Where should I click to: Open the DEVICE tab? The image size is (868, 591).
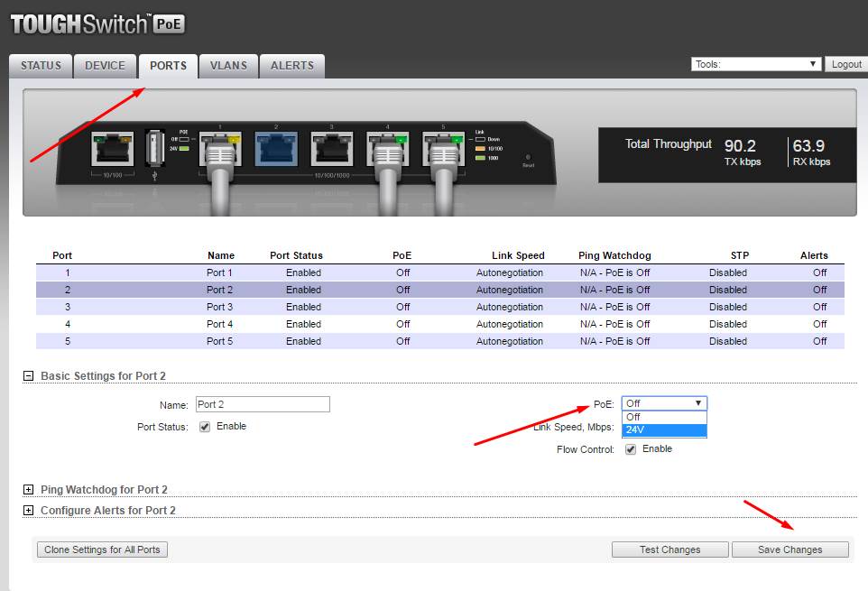(x=106, y=66)
